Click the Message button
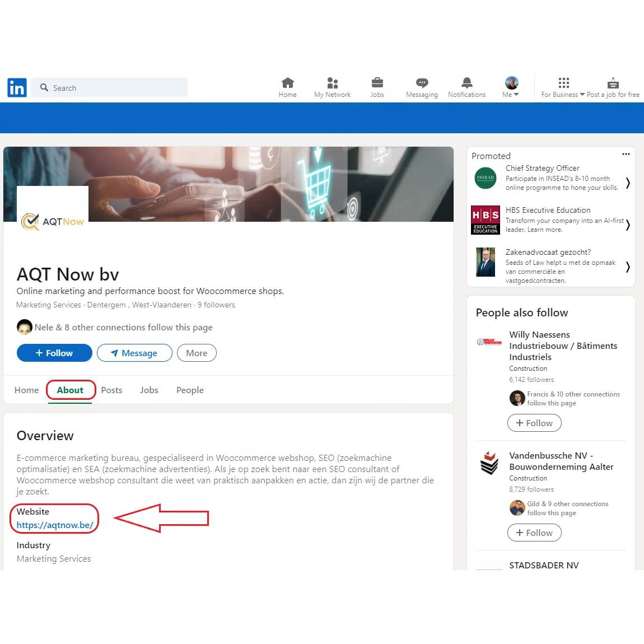 [x=134, y=353]
